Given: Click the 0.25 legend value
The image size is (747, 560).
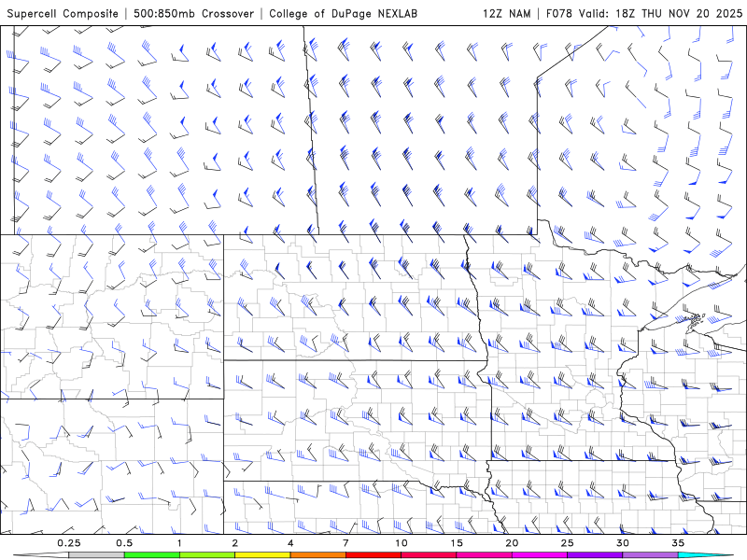Looking at the screenshot, I should pyautogui.click(x=69, y=543).
